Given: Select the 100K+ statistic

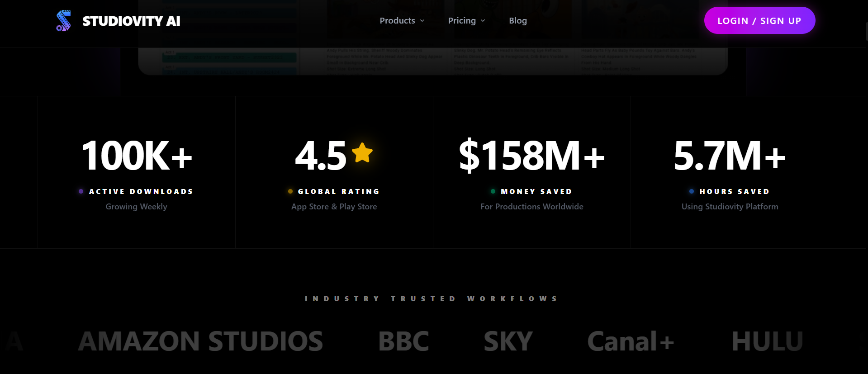Looking at the screenshot, I should click(137, 156).
